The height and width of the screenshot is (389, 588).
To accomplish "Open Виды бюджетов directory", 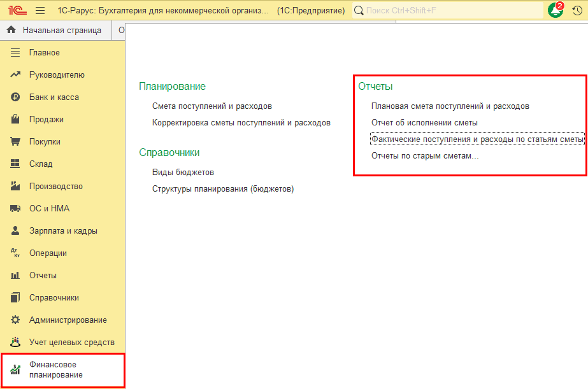I will click(x=183, y=173).
